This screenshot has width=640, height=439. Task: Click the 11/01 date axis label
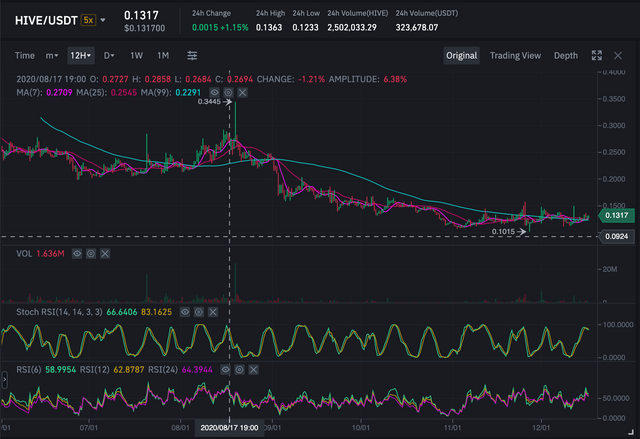pos(452,428)
